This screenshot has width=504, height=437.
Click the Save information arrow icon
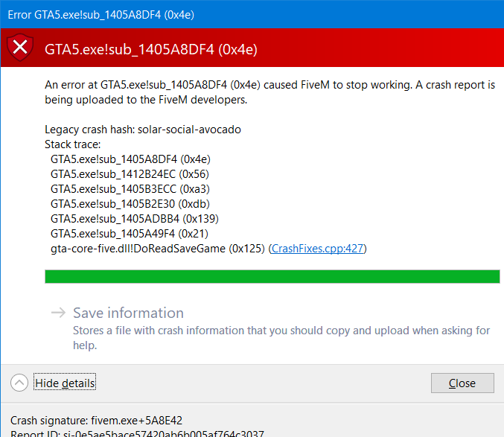[59, 313]
